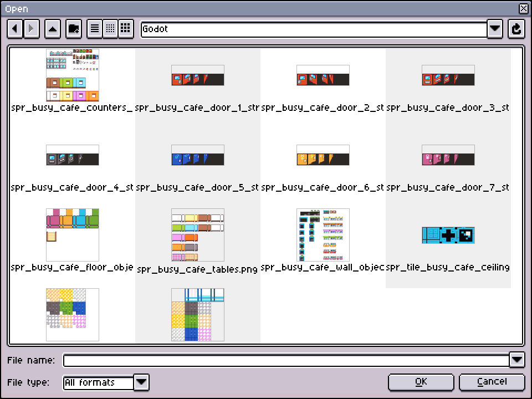The height and width of the screenshot is (399, 532).
Task: Go back to the previous folder
Action: click(15, 29)
